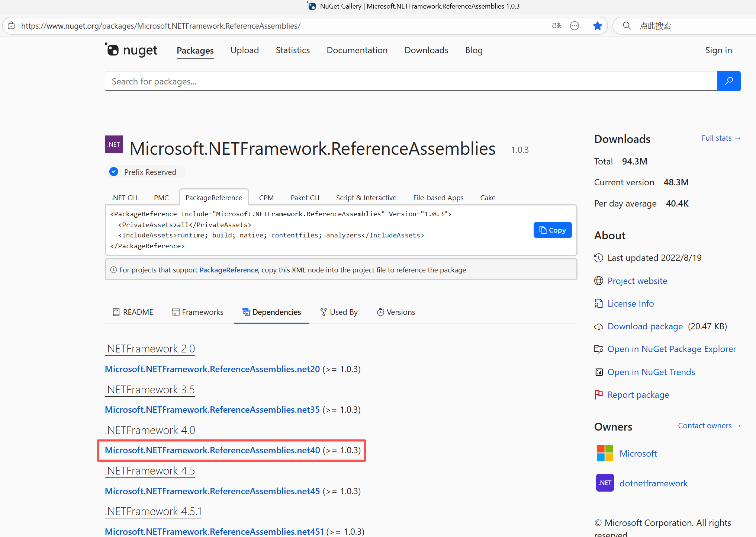Click the site info lock icon

12,26
